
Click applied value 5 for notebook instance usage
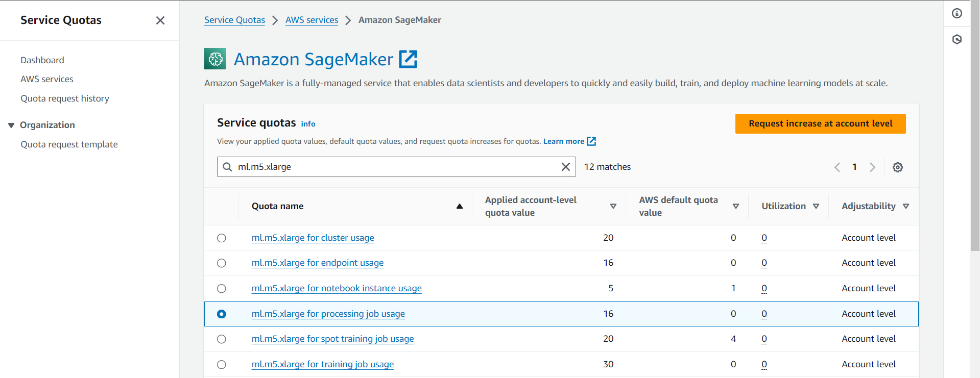611,288
